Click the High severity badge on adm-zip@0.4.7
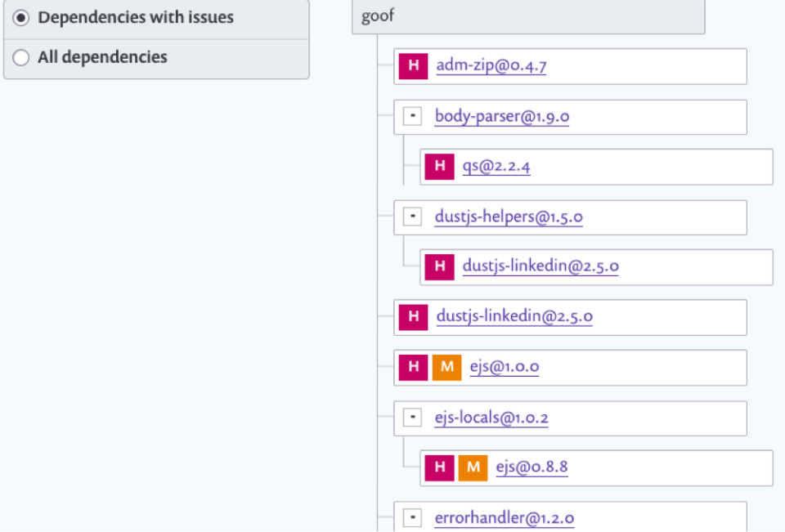The image size is (785, 532). 413,66
